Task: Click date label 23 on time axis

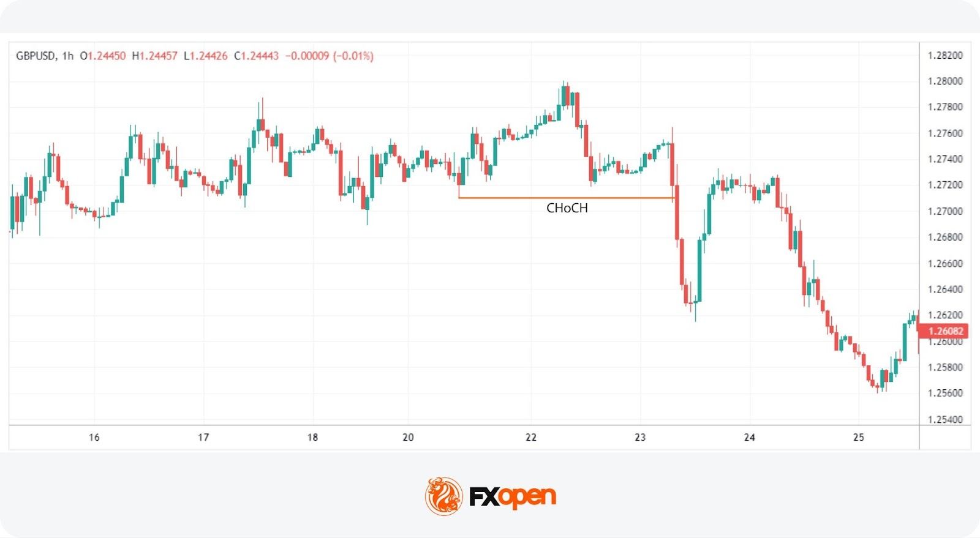Action: pos(640,438)
